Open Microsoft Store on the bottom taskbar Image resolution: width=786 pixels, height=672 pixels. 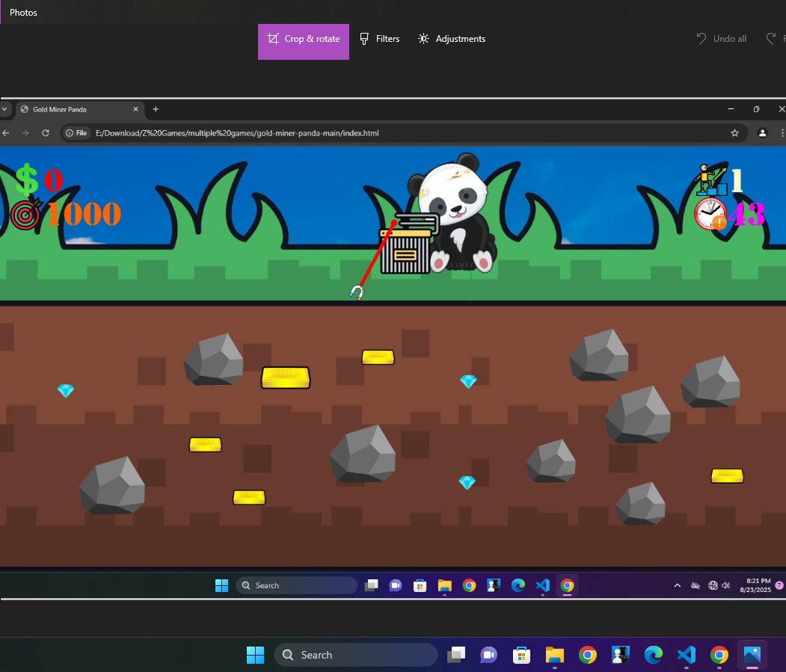[522, 655]
